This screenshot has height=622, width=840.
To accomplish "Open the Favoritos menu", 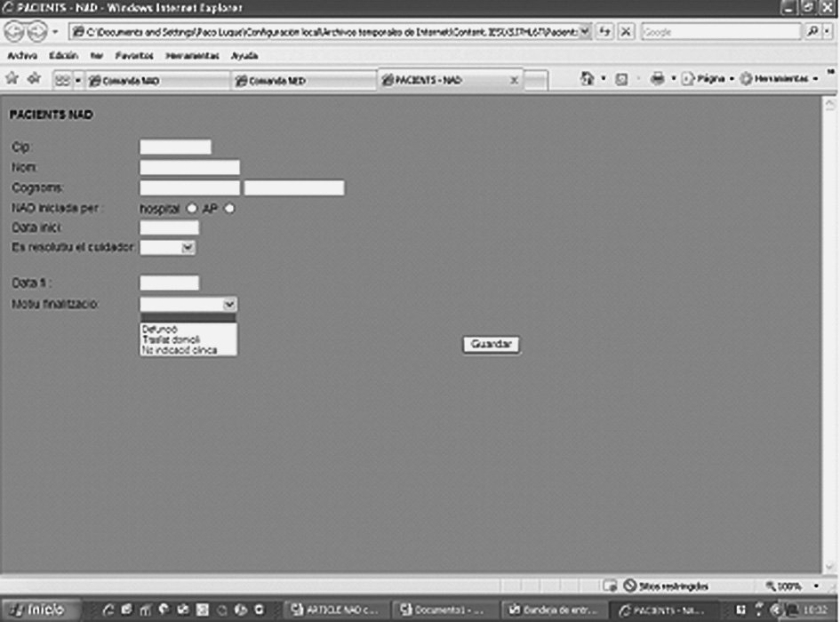I will tap(133, 55).
